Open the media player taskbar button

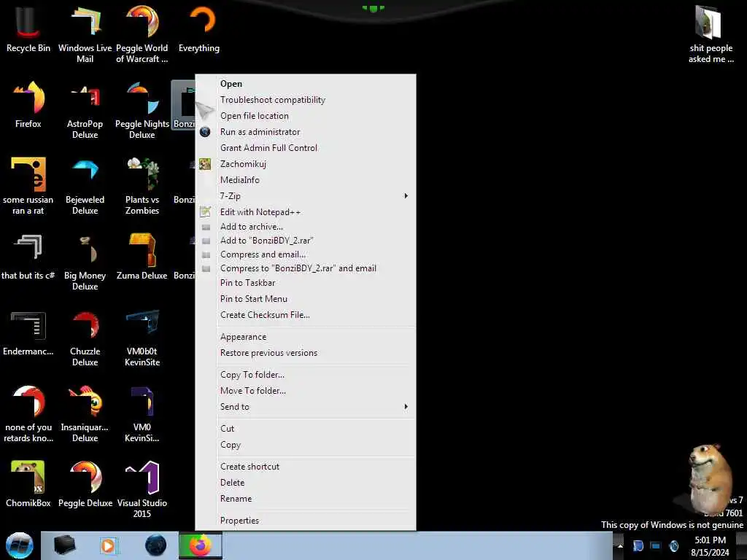(108, 545)
